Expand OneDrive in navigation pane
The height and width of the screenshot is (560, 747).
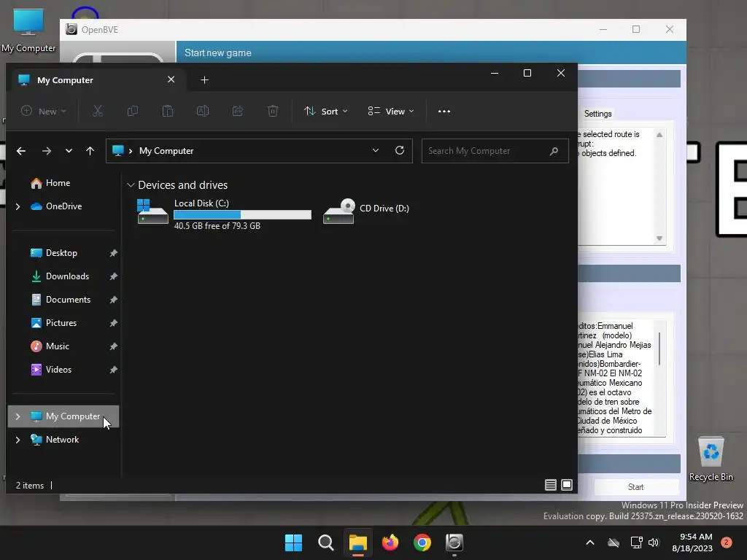click(x=18, y=206)
